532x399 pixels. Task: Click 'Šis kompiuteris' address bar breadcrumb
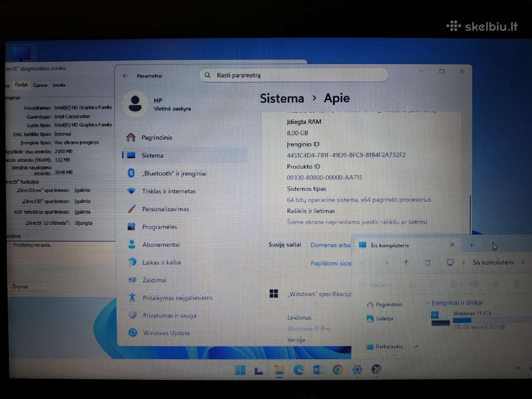pos(493,262)
